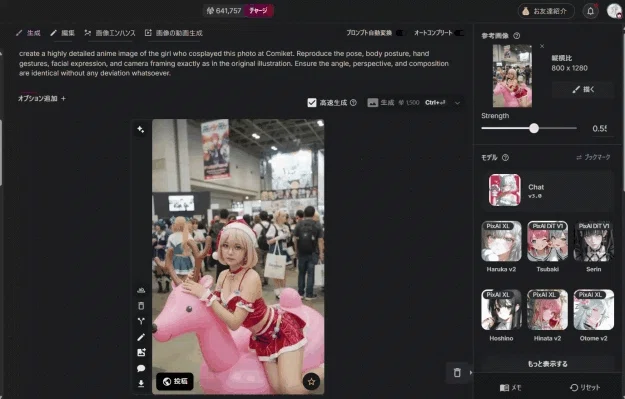Switch to the 編集 tab

(63, 33)
